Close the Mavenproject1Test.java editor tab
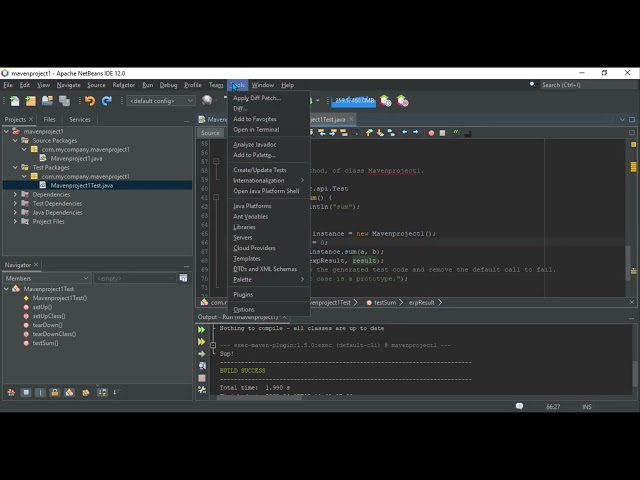This screenshot has width=640, height=480. pyautogui.click(x=351, y=120)
